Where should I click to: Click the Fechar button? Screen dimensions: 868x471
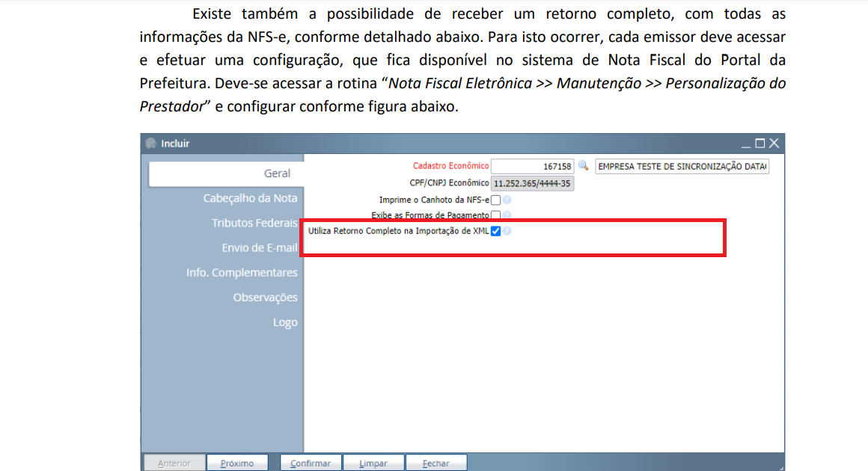tap(435, 463)
